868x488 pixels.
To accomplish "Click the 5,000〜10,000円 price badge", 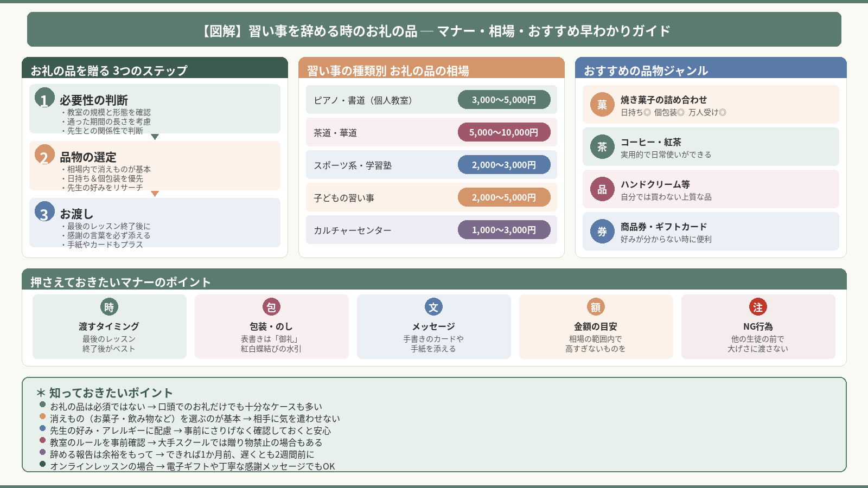I will [x=504, y=132].
